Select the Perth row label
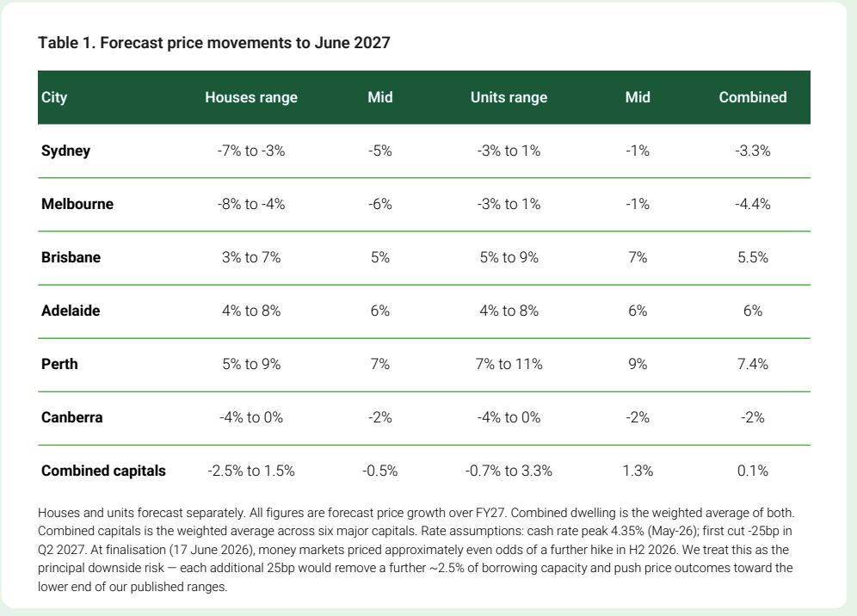The image size is (857, 616). [x=59, y=364]
